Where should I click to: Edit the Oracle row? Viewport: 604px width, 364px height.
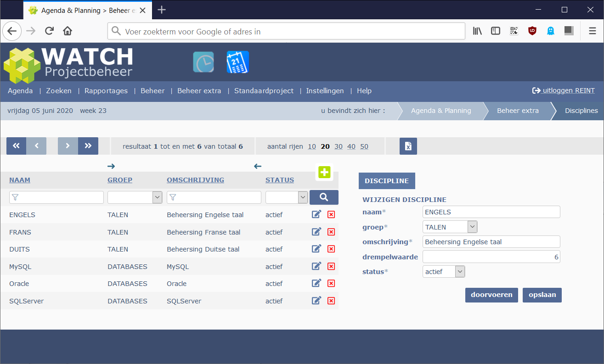point(316,283)
